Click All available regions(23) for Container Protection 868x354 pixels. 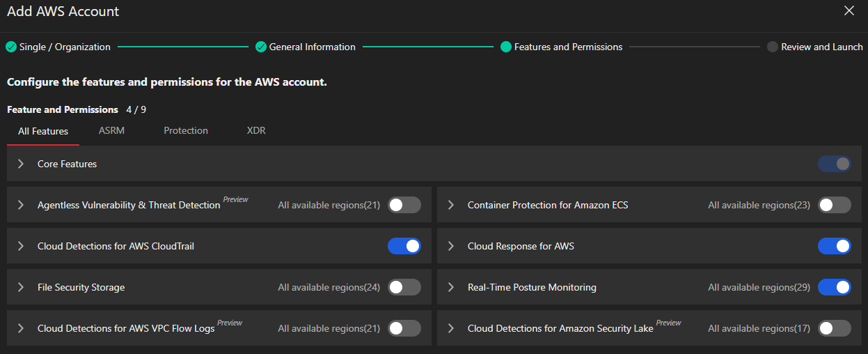(x=759, y=205)
